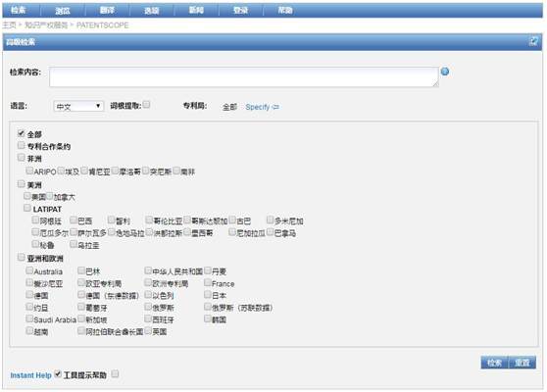Tick the 哥伦比亚 checkbox
The height and width of the screenshot is (392, 547).
149,220
